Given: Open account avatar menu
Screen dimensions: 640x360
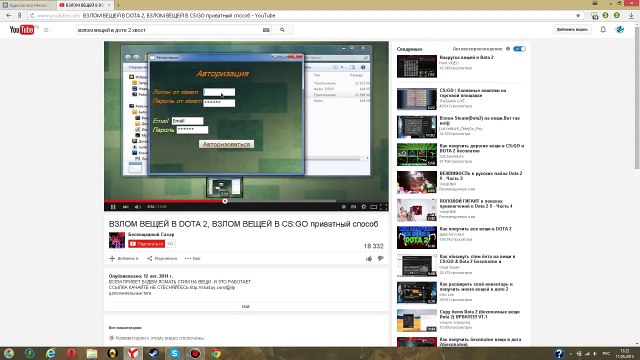Looking at the screenshot, I should [x=620, y=29].
